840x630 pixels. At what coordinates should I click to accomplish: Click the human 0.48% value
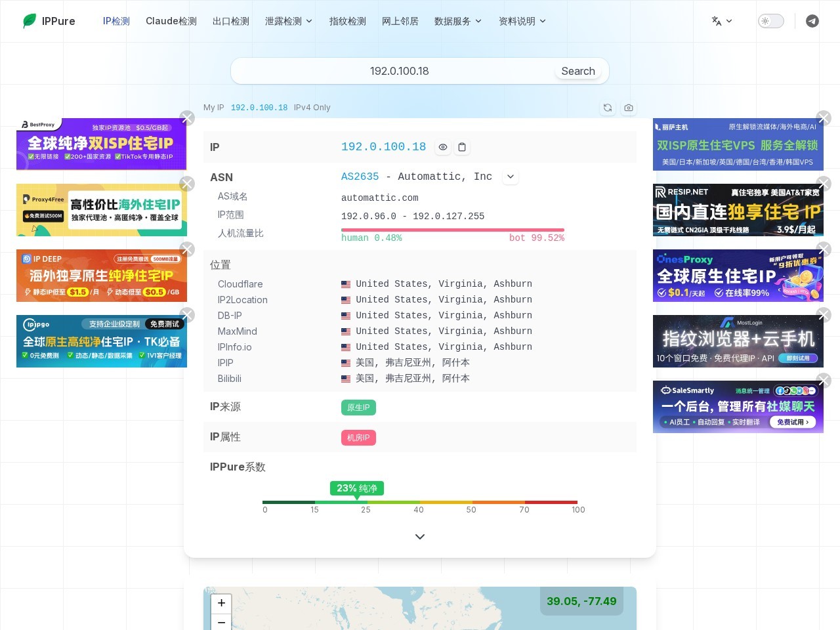(x=371, y=238)
